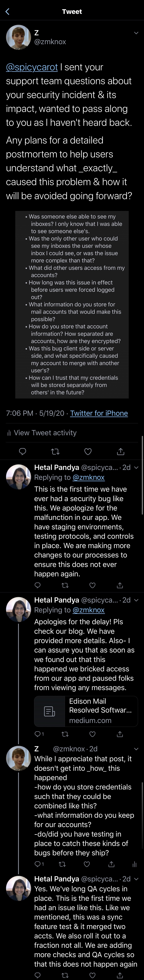Image resolution: width=144 pixels, height=980 pixels.
Task: Share the main tweet by Z
Action: (120, 452)
